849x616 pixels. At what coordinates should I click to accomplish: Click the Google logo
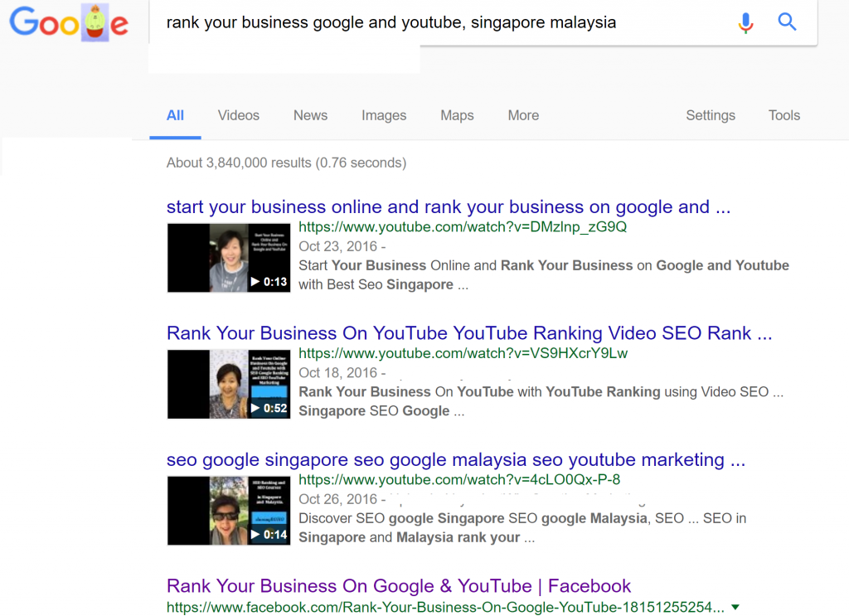click(x=69, y=22)
